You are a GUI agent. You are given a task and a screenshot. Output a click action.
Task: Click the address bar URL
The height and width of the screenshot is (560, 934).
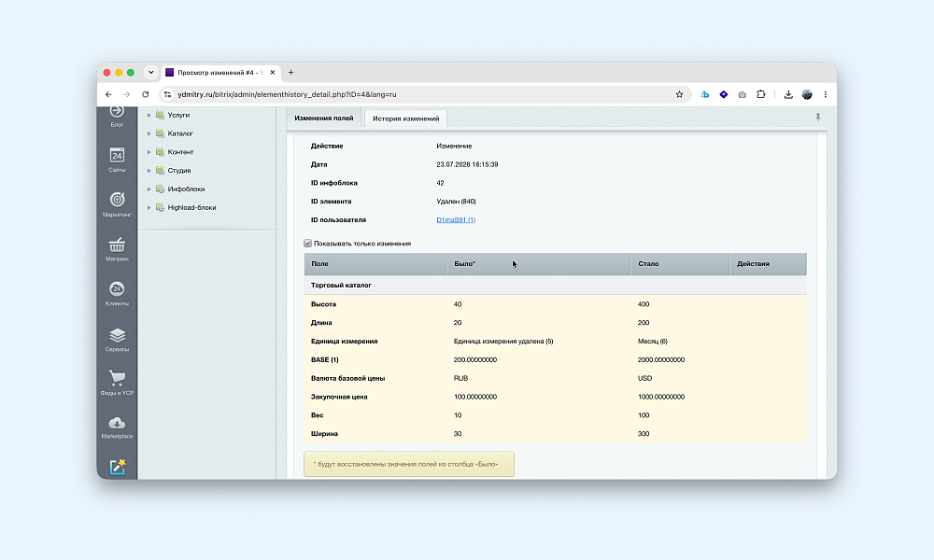[x=287, y=94]
